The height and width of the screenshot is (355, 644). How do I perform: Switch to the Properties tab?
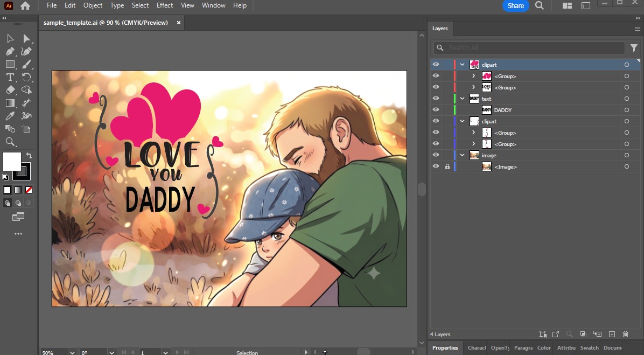[445, 347]
